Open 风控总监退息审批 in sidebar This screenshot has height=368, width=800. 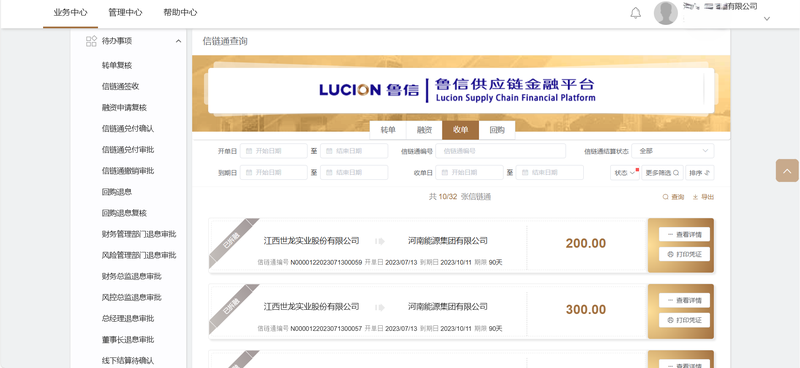(x=132, y=297)
